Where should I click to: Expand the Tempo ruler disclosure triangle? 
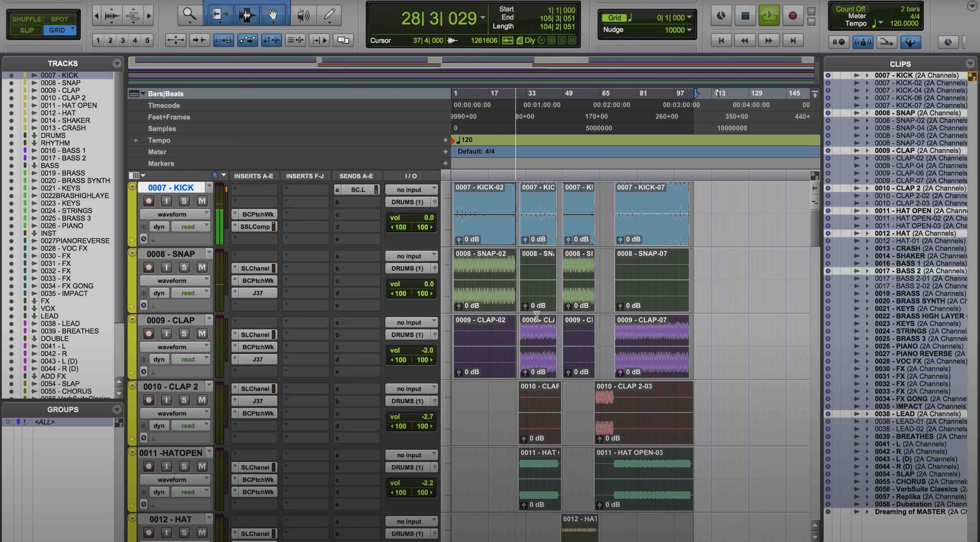[136, 140]
